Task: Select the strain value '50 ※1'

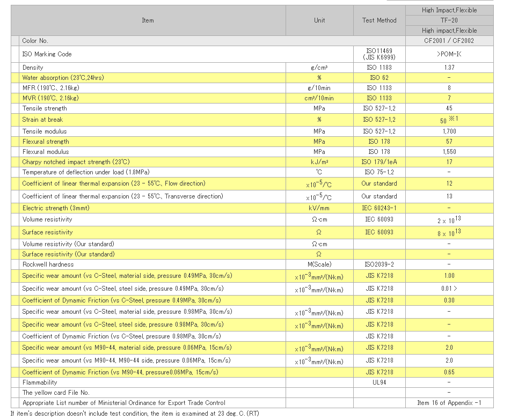Action: 449,120
